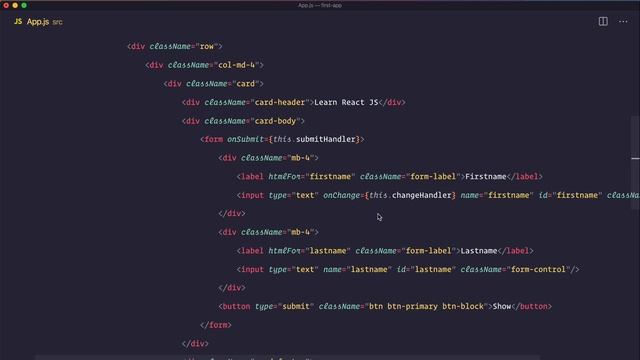The height and width of the screenshot is (360, 640).
Task: Click the "card-body" className value
Action: [275, 121]
